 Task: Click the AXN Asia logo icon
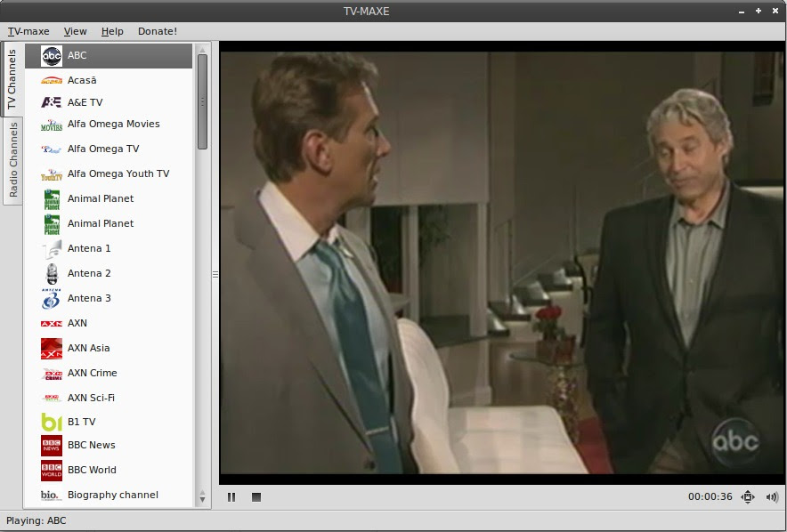[52, 349]
